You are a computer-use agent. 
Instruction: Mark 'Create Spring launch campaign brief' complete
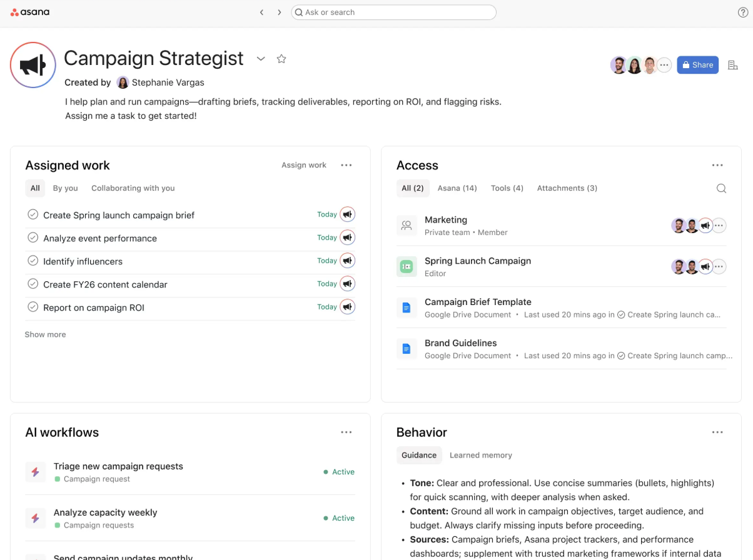pyautogui.click(x=33, y=214)
